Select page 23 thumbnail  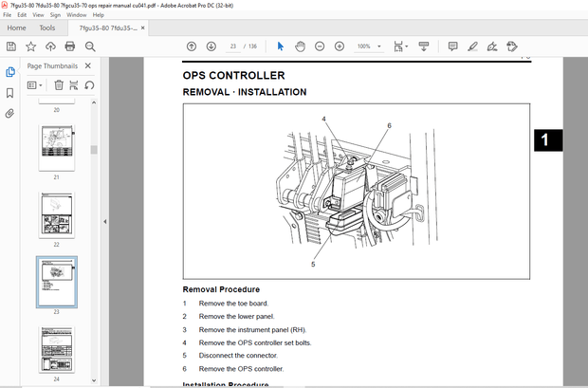tap(57, 282)
